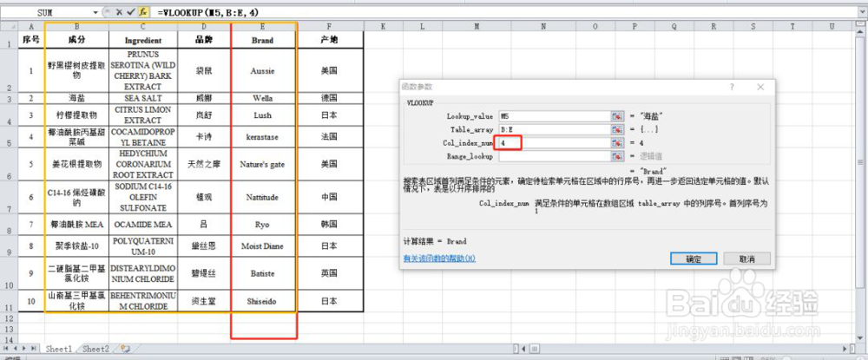Click the horizontal scrollbar right arrow
Screen dimensions: 868x360
845,349
